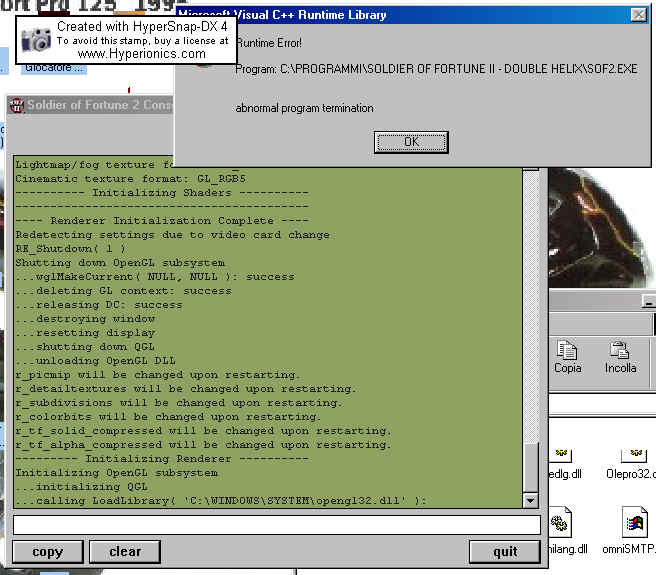Focus the console command input field

277,525
